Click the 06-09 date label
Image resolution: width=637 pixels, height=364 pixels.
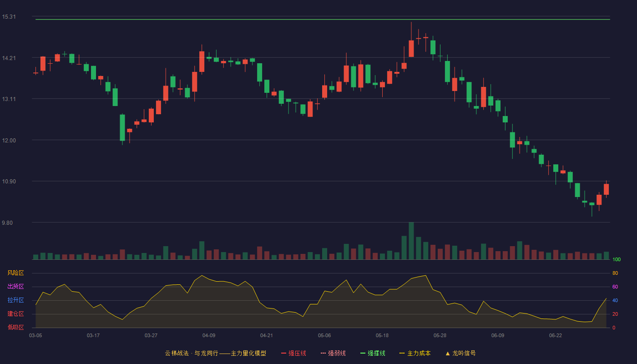click(x=498, y=335)
